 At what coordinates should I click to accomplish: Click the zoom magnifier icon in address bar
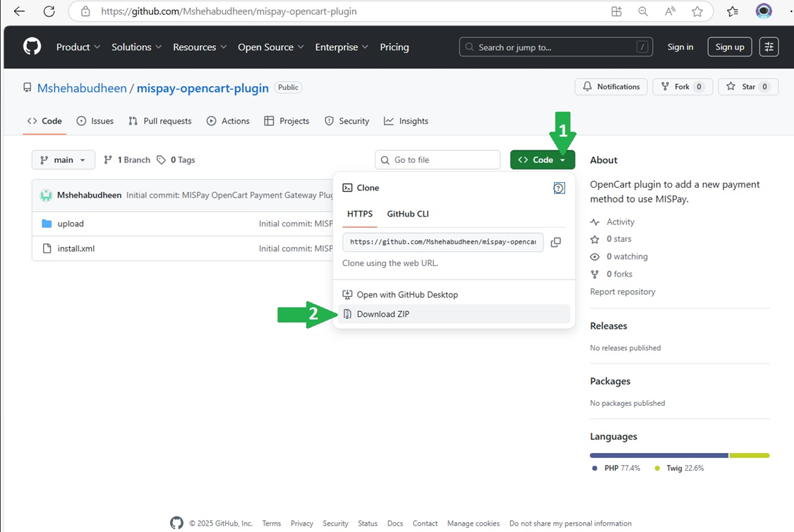point(643,11)
